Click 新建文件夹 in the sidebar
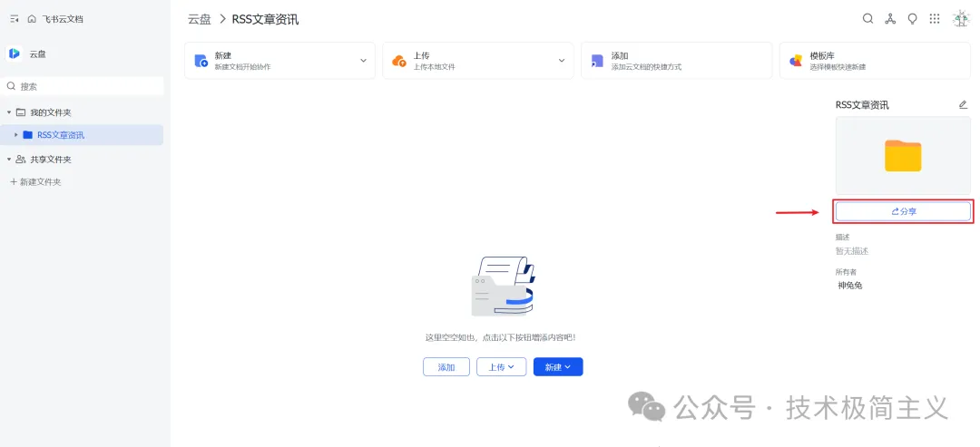Viewport: 980px width, 447px height. (x=41, y=181)
